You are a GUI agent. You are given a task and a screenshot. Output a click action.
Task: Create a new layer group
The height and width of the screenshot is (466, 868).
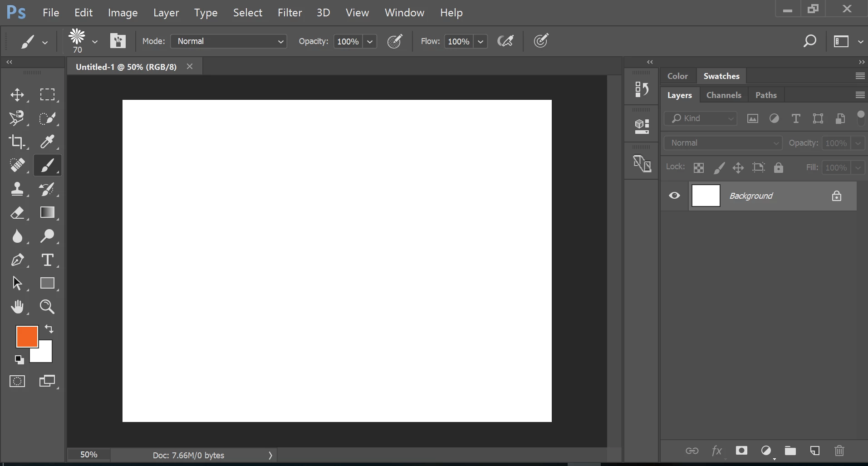[790, 451]
